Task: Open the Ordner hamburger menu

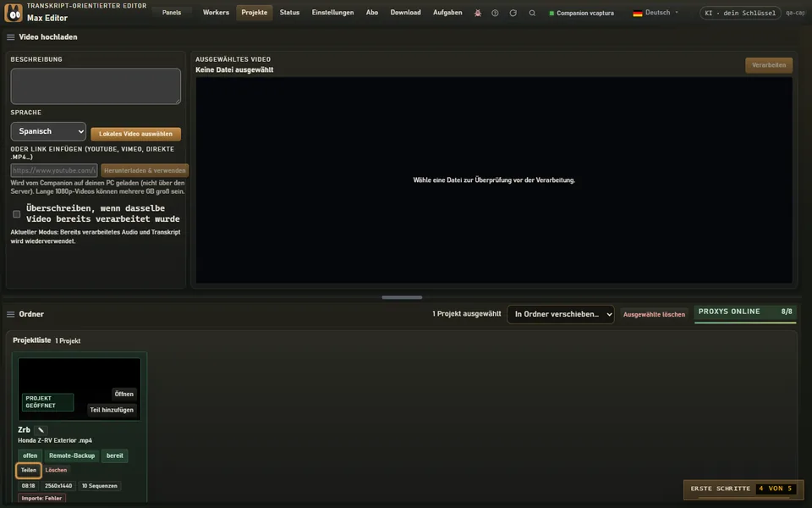Action: click(x=10, y=314)
